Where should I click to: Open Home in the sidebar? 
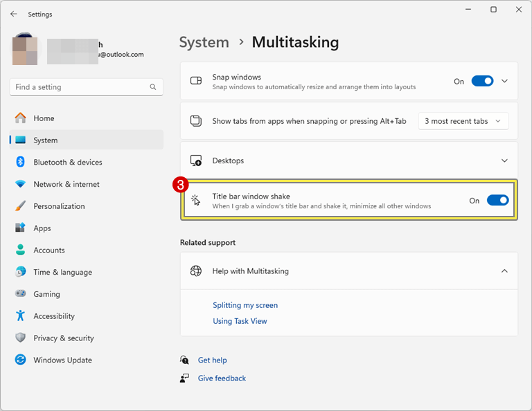pos(86,118)
